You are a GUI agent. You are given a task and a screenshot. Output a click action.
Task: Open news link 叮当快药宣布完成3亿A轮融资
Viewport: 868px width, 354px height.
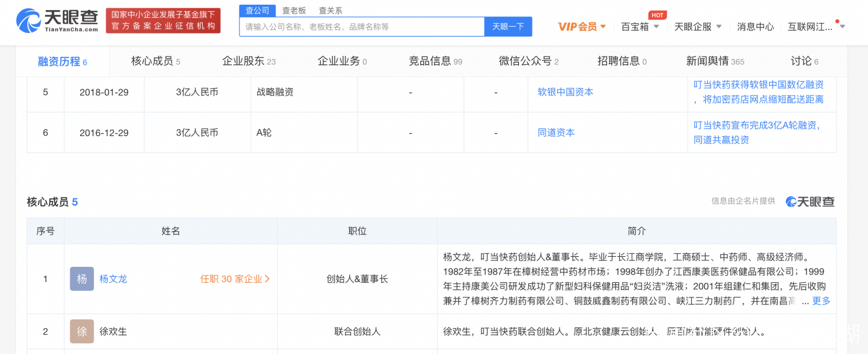click(x=757, y=133)
